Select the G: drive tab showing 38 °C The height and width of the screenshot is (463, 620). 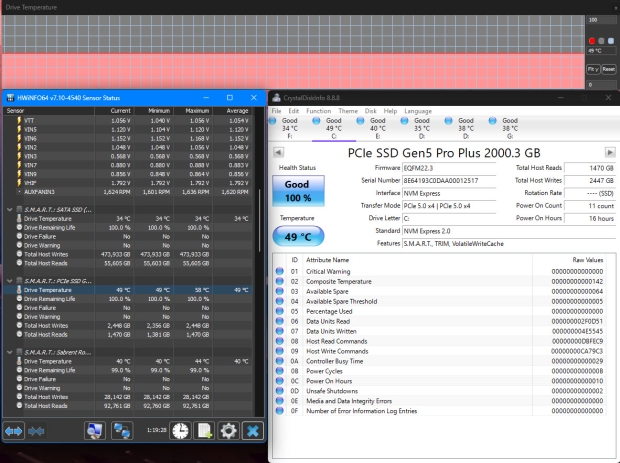point(510,128)
